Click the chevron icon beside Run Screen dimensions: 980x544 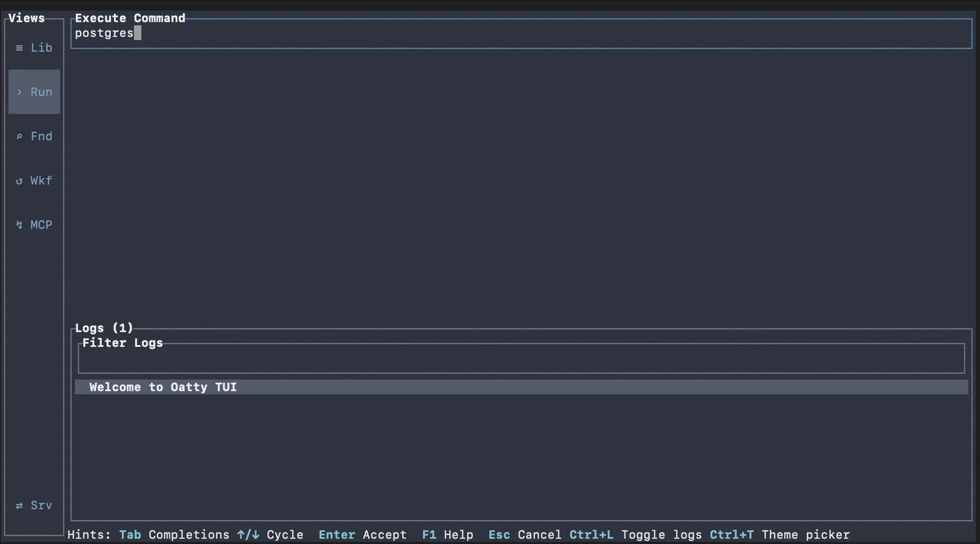19,92
